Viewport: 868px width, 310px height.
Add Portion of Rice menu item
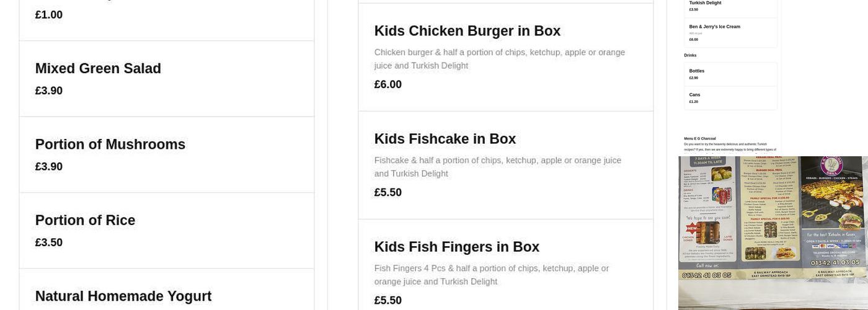click(85, 221)
